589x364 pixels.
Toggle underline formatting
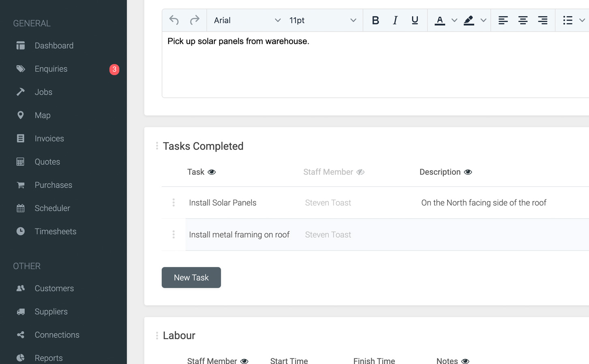pos(415,20)
